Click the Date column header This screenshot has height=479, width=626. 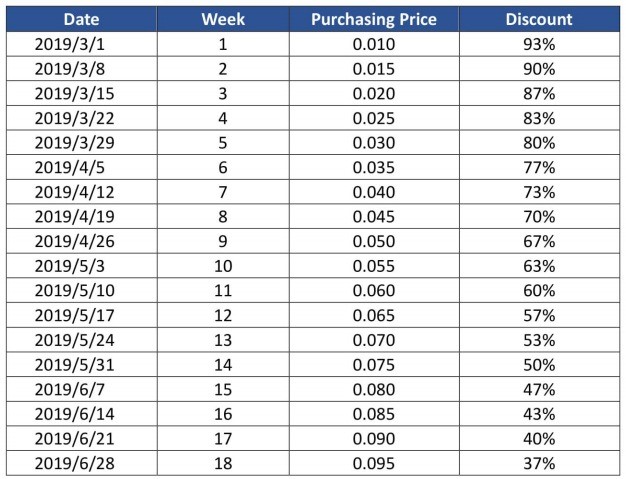tap(81, 19)
